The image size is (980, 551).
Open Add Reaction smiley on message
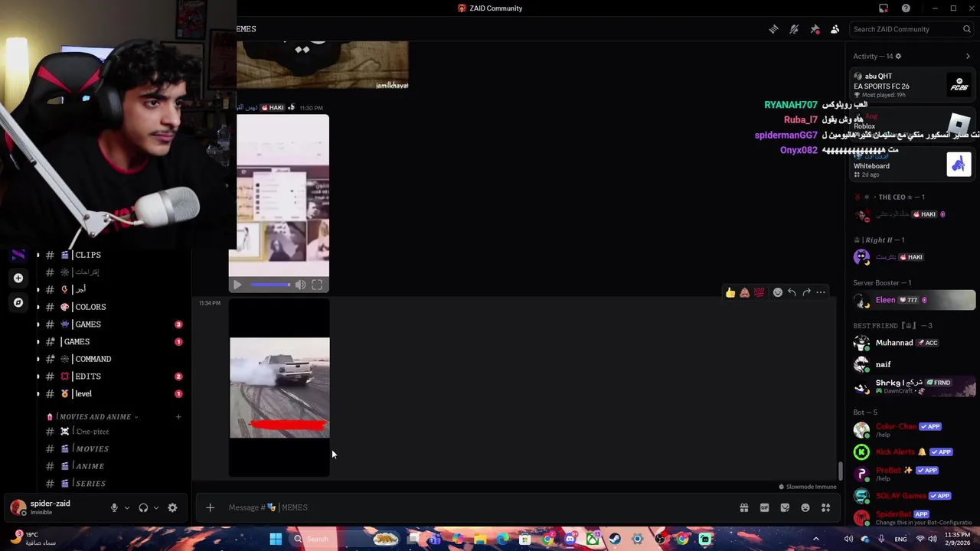pos(778,292)
